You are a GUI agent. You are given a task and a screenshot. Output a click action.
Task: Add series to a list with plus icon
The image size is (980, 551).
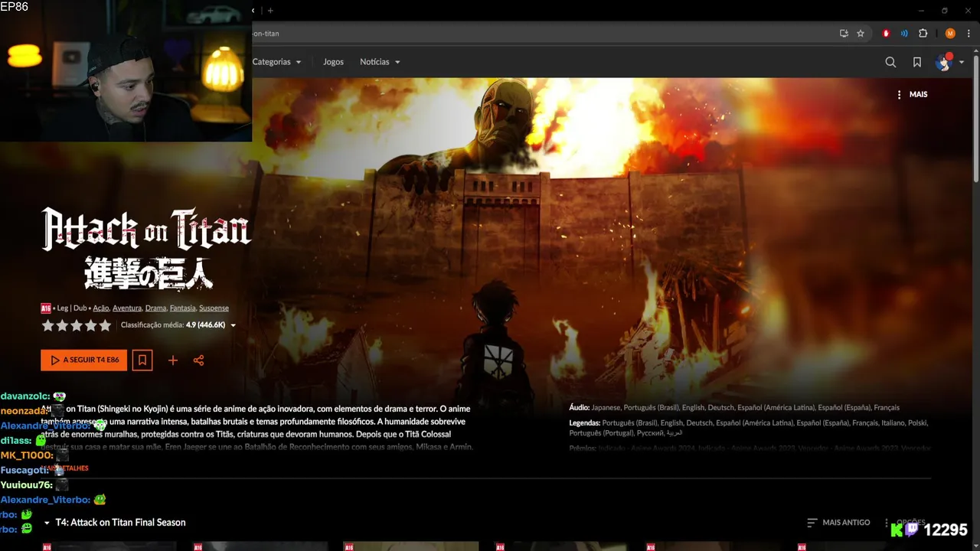[x=173, y=360]
